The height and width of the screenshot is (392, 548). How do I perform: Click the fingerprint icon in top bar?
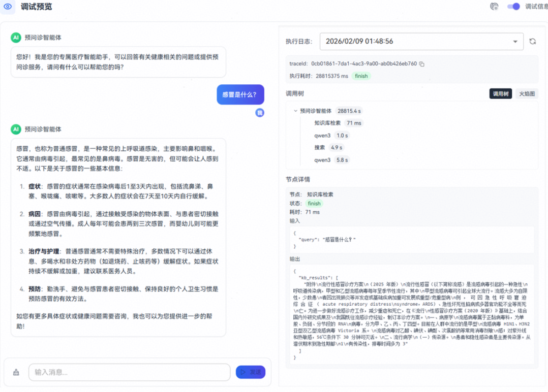click(x=494, y=7)
